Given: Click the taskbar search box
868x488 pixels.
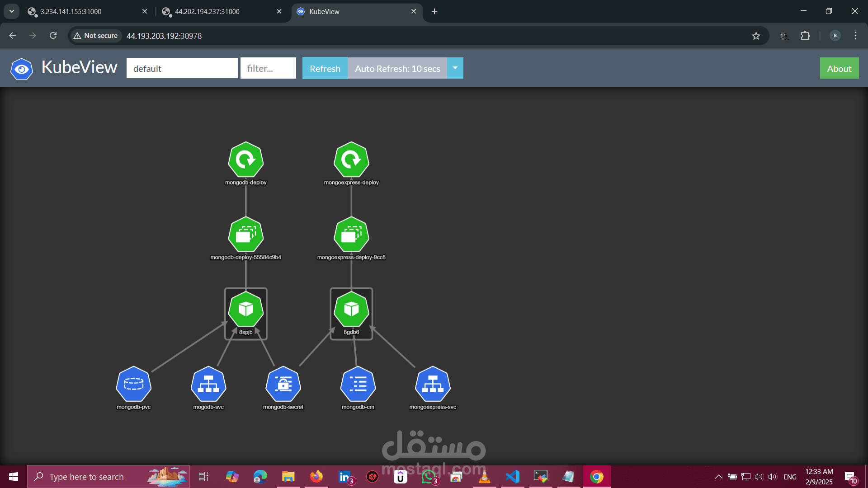Looking at the screenshot, I should point(108,477).
